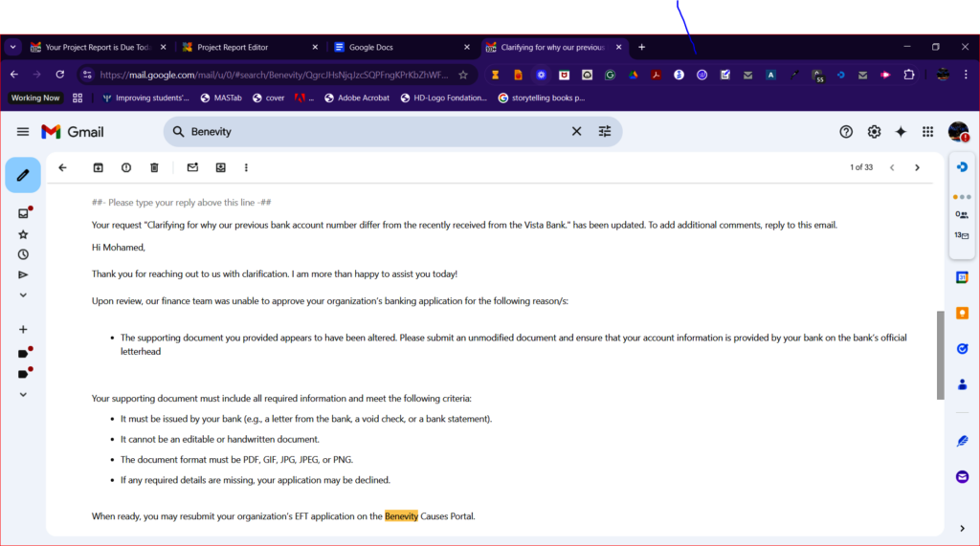The width and height of the screenshot is (980, 546).
Task: Open the feather quill add-on icon
Action: pos(962,441)
